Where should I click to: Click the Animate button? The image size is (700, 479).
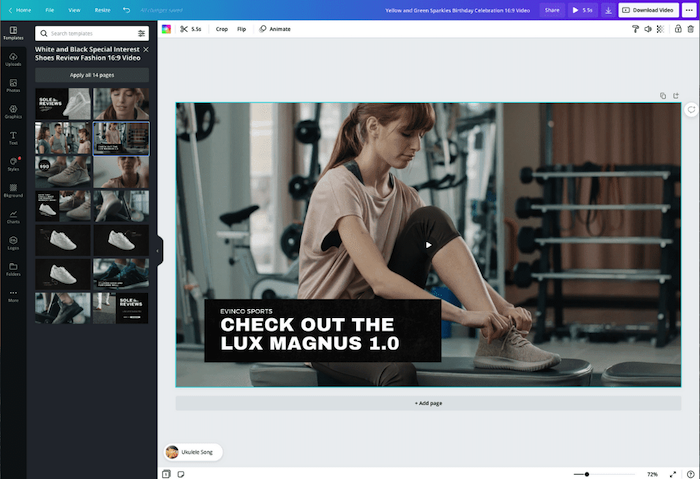(275, 29)
